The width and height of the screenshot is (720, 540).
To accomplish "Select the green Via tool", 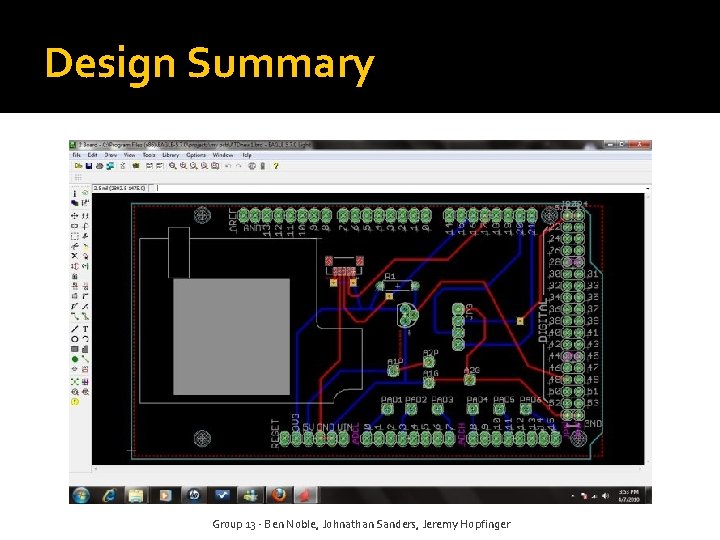I will point(74,359).
